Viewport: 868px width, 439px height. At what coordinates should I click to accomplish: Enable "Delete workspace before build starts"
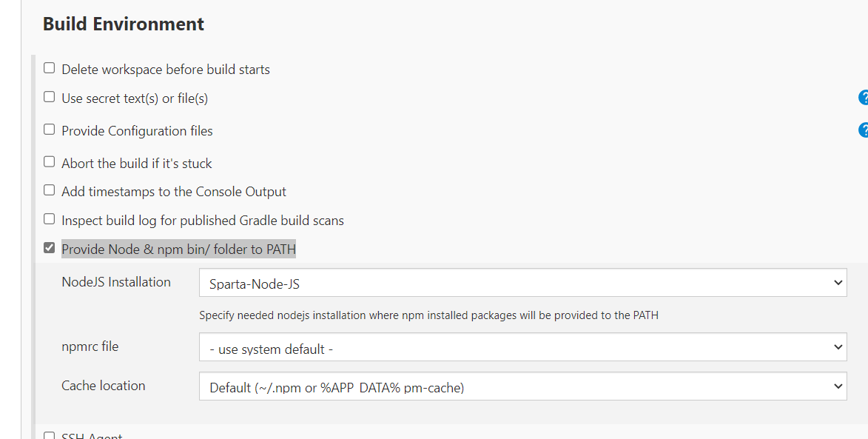point(49,67)
